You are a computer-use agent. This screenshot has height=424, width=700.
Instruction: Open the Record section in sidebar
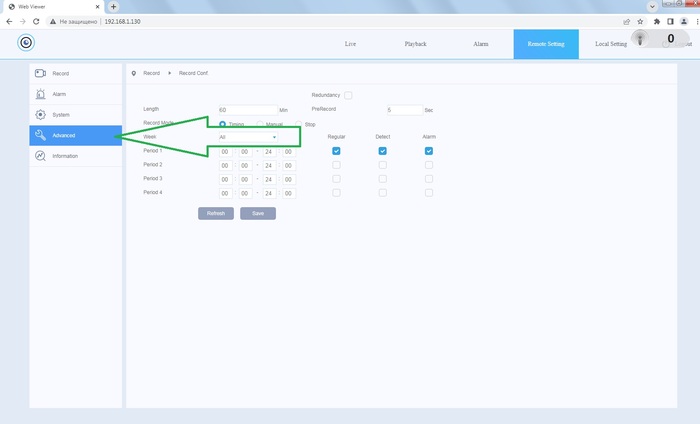60,74
